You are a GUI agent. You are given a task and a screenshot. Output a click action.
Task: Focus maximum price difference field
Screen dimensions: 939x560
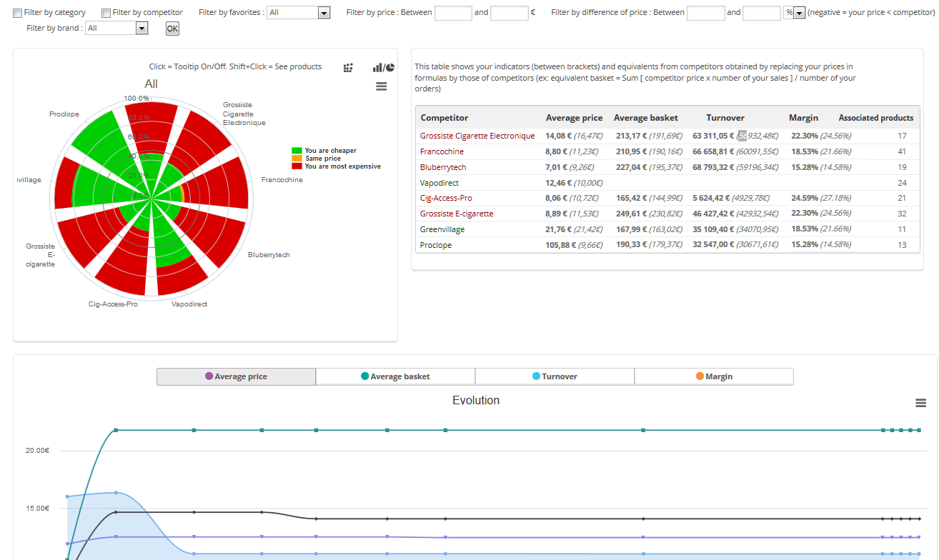click(x=762, y=13)
